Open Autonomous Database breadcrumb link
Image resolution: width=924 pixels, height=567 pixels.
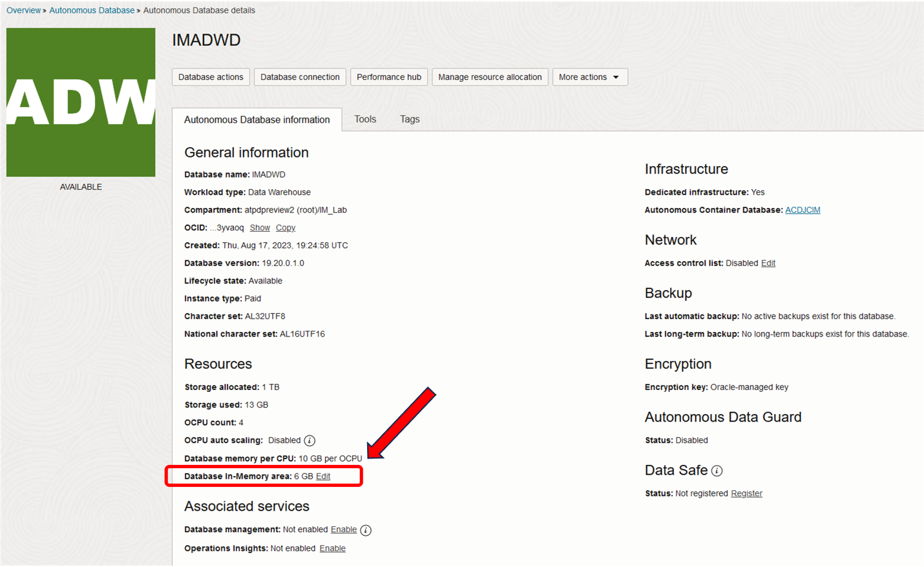pos(92,10)
